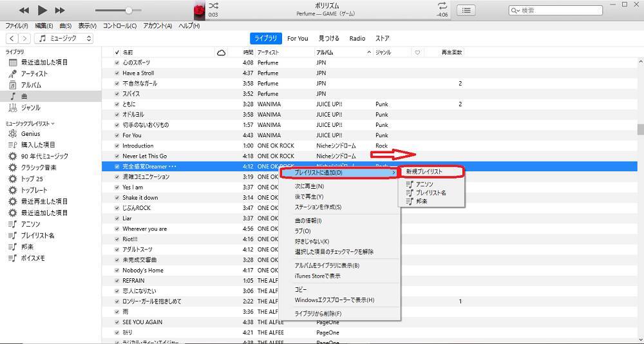Go back to the previous track
The height and width of the screenshot is (344, 644).
click(x=24, y=10)
